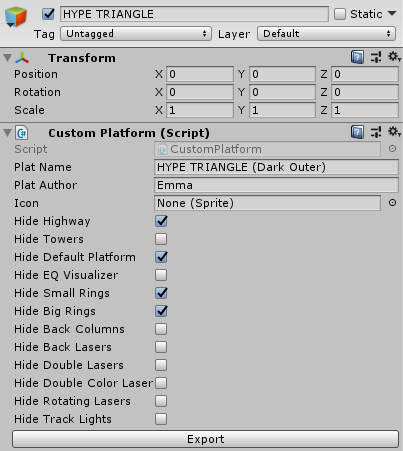Image resolution: width=403 pixels, height=451 pixels.
Task: Click the Scale label
Action: click(x=29, y=110)
